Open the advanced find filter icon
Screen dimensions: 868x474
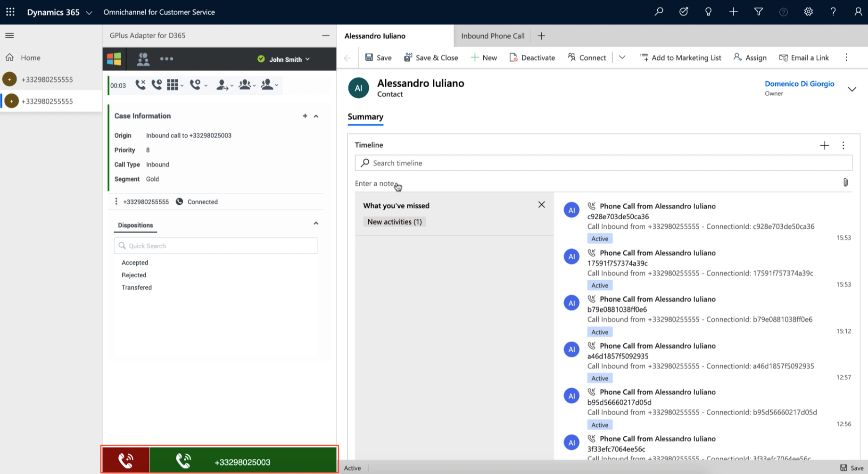pos(758,12)
